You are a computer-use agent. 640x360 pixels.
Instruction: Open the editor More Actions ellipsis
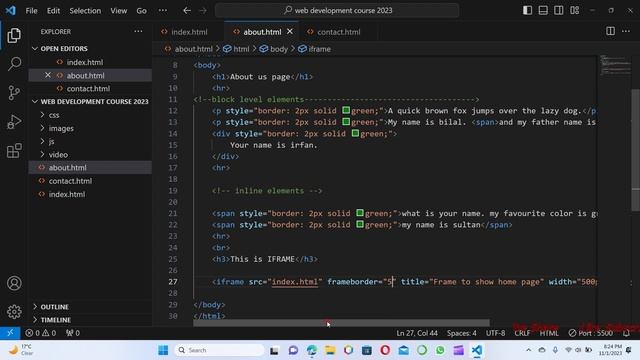pyautogui.click(x=626, y=31)
